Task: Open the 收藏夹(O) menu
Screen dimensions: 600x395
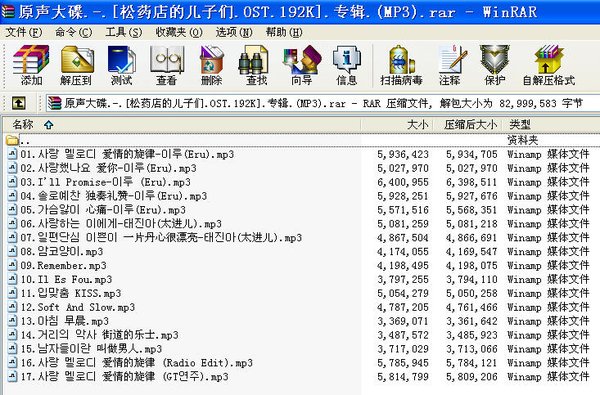Action: click(179, 32)
